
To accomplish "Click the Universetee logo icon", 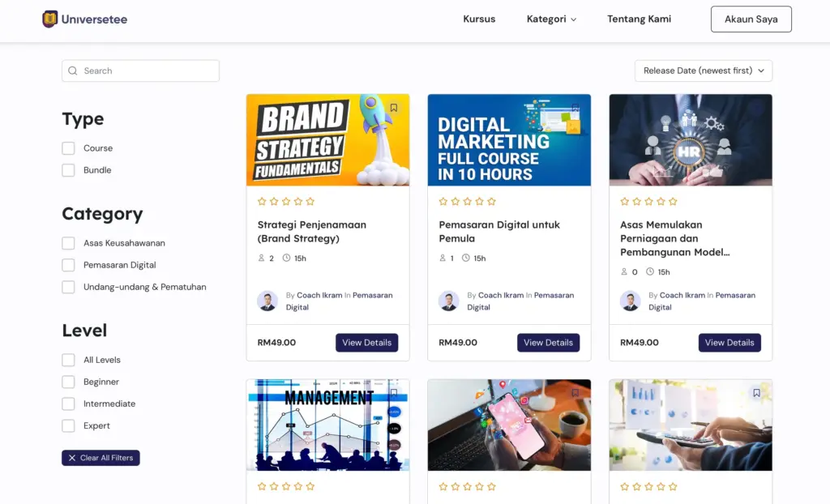I will point(50,19).
